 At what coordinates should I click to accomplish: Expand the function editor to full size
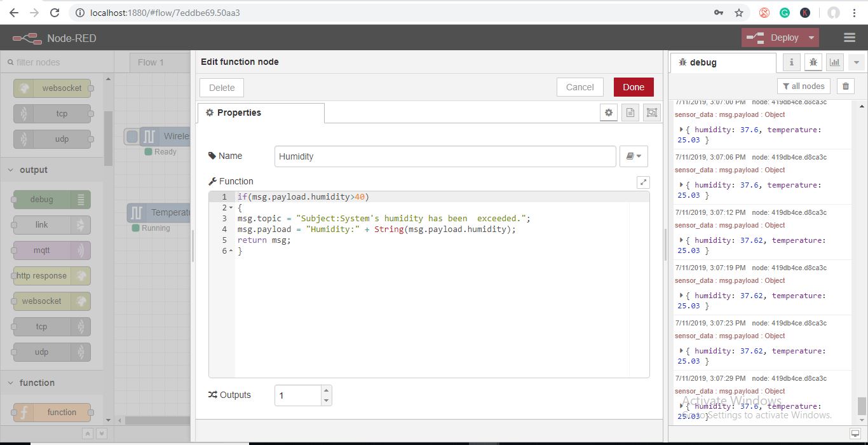643,182
